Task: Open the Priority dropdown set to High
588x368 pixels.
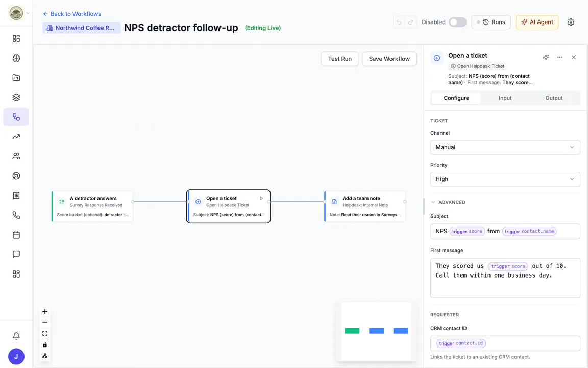Action: 505,179
